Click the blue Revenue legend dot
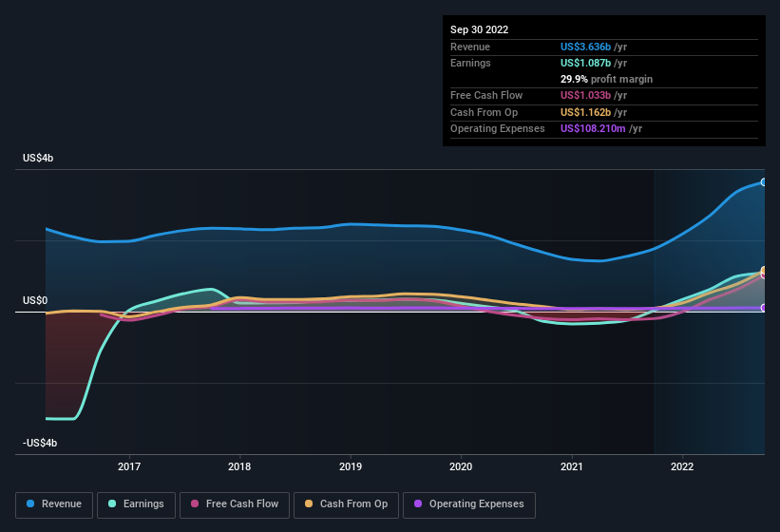The image size is (780, 532). [30, 503]
